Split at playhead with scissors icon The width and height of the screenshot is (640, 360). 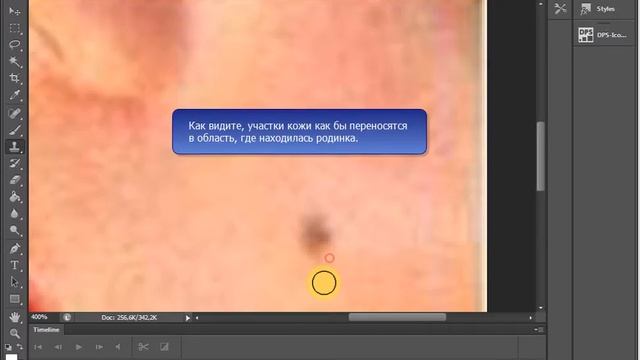point(143,347)
